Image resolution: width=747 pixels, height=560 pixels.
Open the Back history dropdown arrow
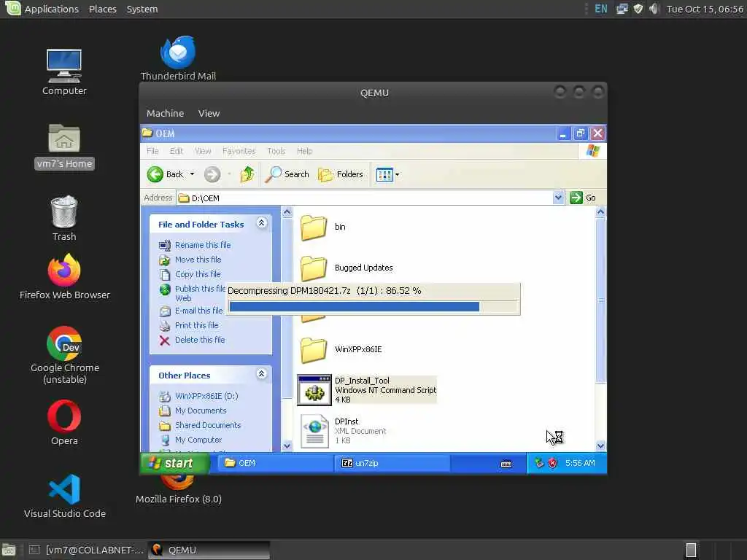pyautogui.click(x=192, y=174)
